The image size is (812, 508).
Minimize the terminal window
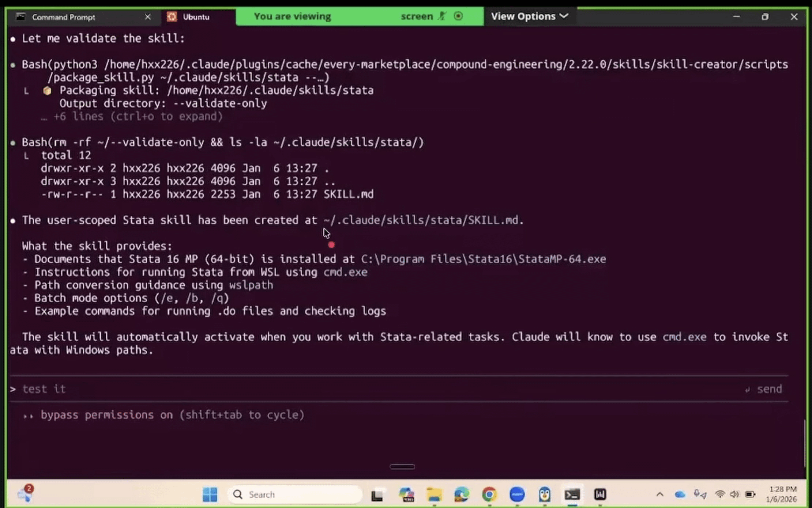pos(736,17)
